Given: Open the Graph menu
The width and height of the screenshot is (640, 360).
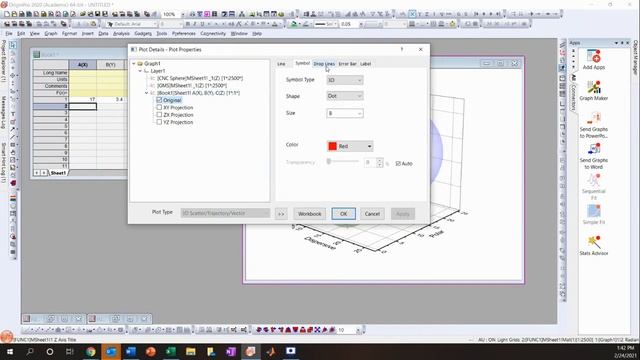Looking at the screenshot, I should [x=51, y=33].
